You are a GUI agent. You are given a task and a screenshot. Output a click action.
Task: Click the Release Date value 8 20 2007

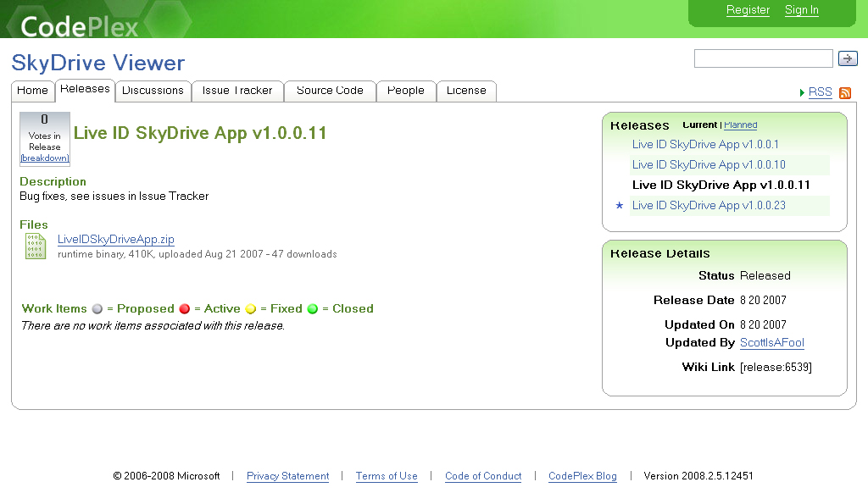(763, 301)
